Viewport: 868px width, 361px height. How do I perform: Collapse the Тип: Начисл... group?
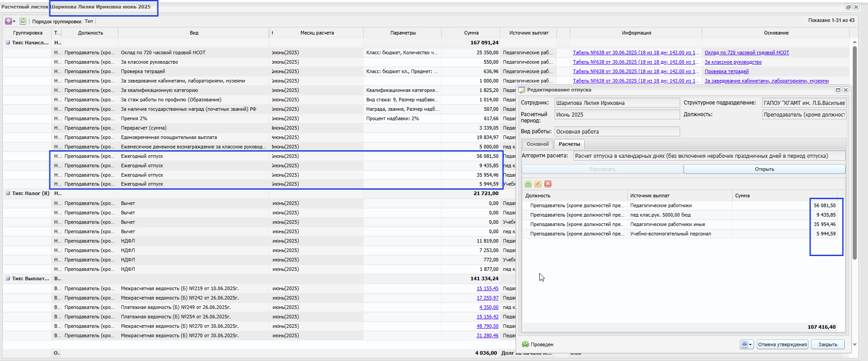coord(8,43)
